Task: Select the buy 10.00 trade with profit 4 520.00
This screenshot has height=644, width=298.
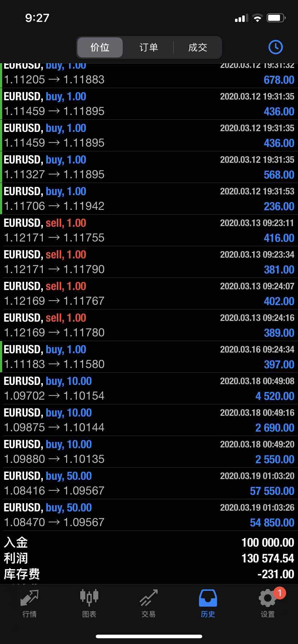Action: click(x=149, y=388)
